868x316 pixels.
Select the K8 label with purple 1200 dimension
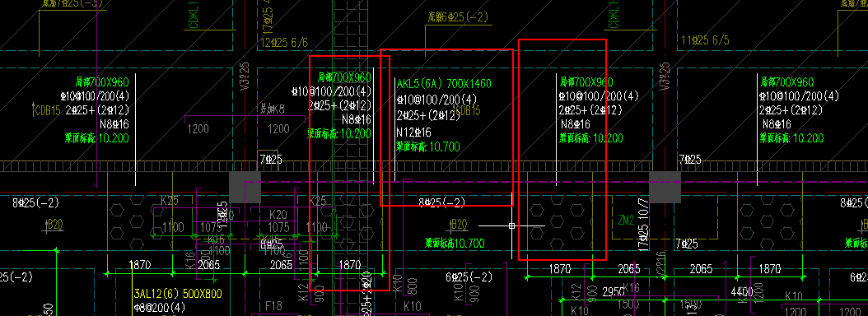click(x=272, y=109)
